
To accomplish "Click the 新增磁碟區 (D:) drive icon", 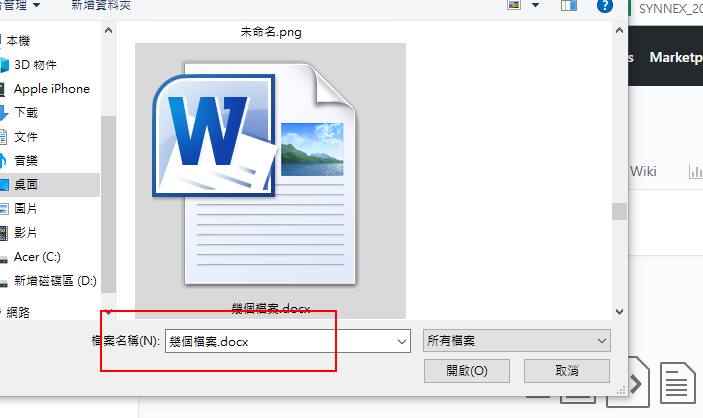I will pyautogui.click(x=4, y=283).
